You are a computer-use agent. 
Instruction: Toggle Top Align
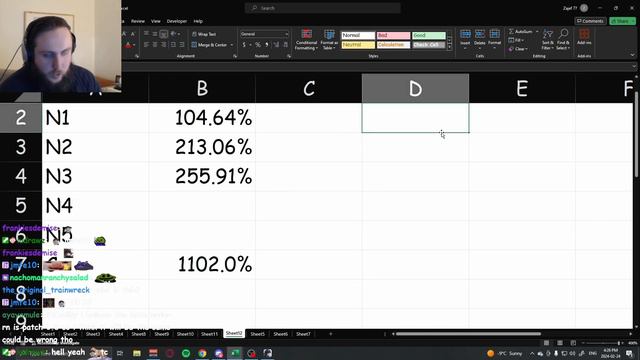click(x=146, y=34)
